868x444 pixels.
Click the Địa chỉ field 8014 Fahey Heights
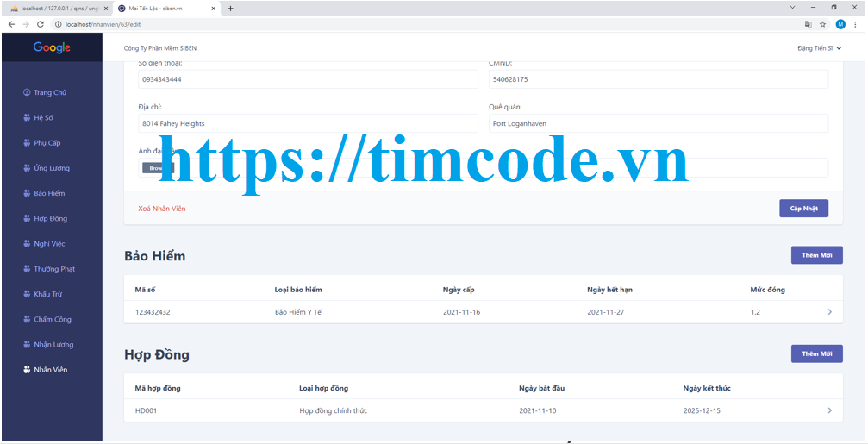308,123
